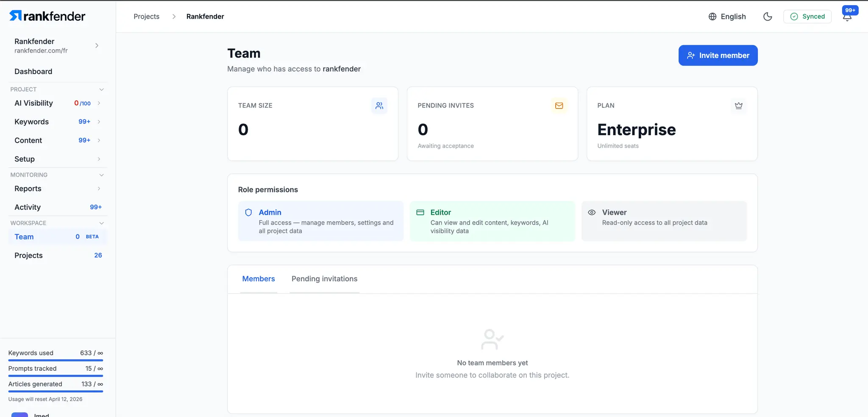Click the rankfender logo

[x=47, y=16]
